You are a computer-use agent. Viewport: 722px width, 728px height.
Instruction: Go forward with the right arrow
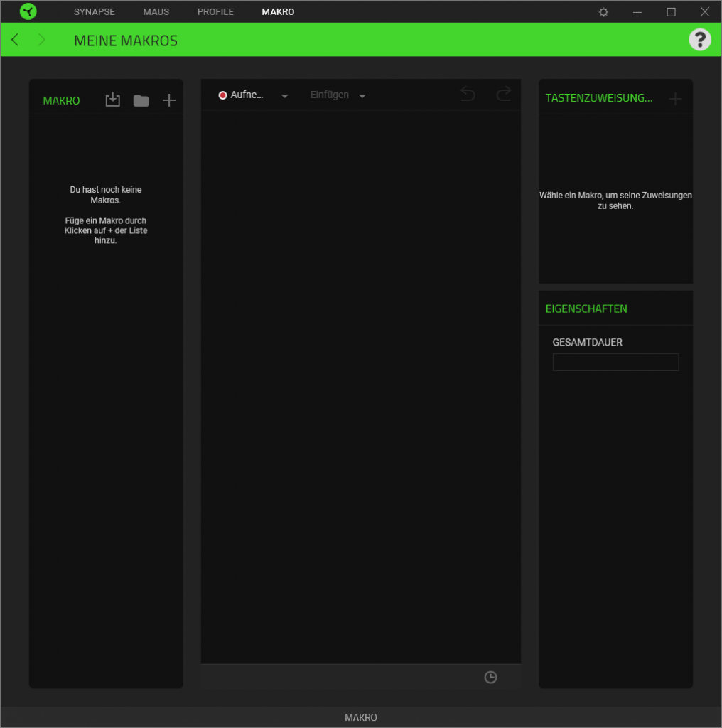pyautogui.click(x=42, y=40)
